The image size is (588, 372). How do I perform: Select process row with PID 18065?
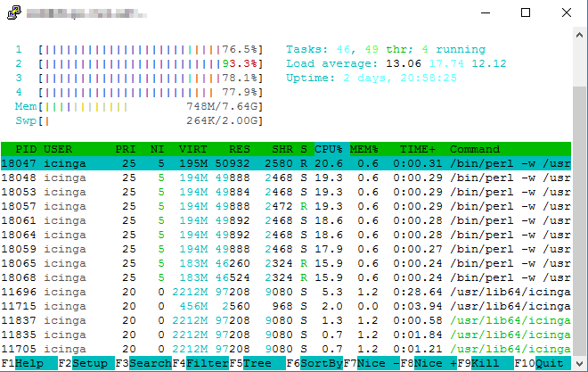coord(286,263)
